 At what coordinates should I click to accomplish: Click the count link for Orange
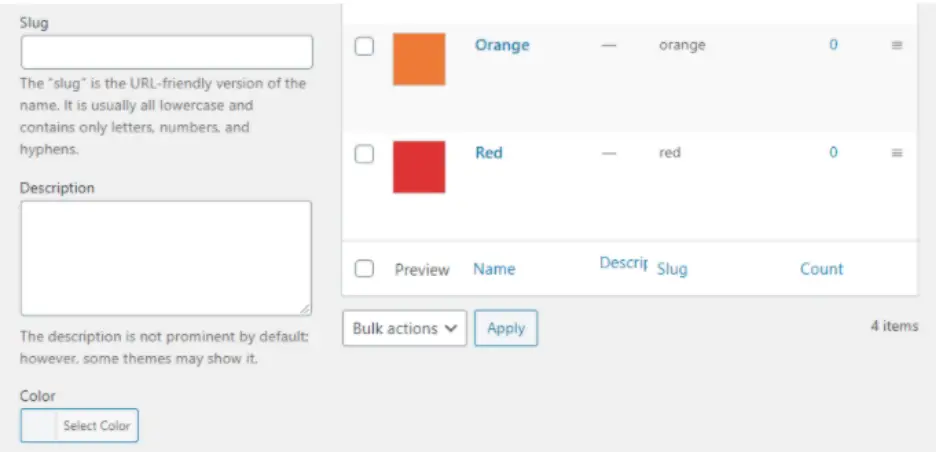pos(833,45)
